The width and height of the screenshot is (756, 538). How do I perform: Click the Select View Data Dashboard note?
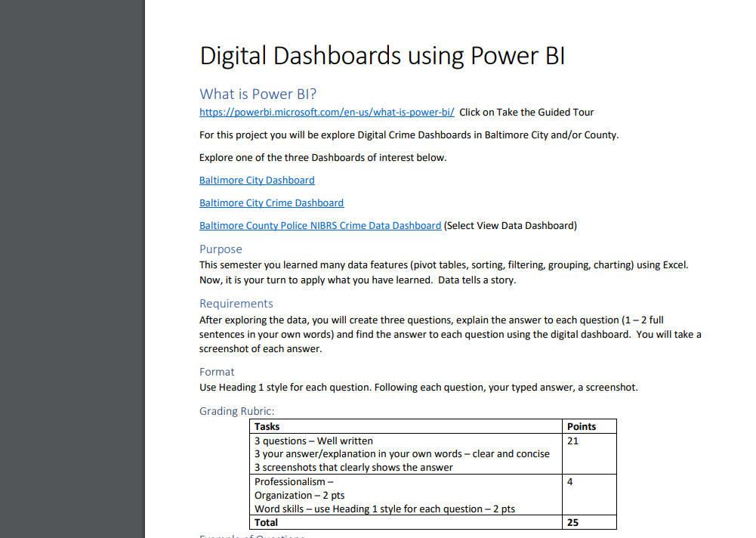[x=511, y=225]
